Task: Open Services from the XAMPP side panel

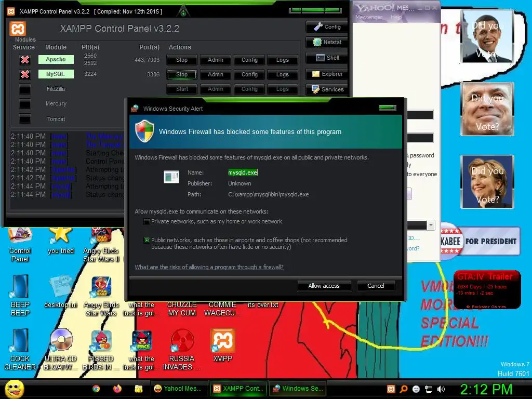Action: click(x=327, y=89)
